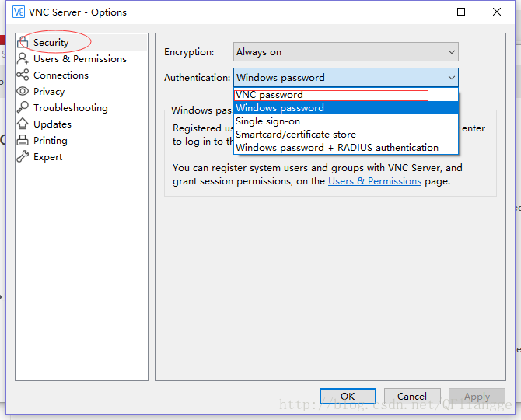Screen dimensions: 521x420
Task: Click the Troubleshooting magnifier icon
Action: [23, 107]
